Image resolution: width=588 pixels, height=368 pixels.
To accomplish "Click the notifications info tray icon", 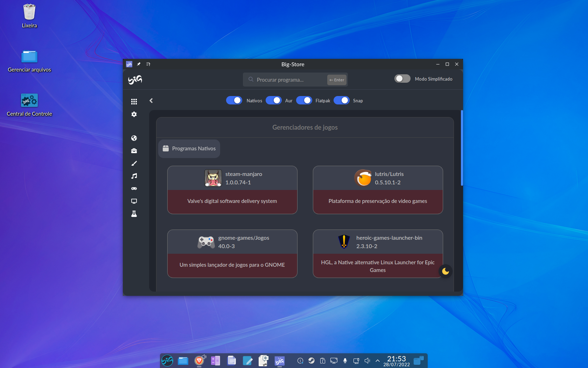I will click(300, 361).
